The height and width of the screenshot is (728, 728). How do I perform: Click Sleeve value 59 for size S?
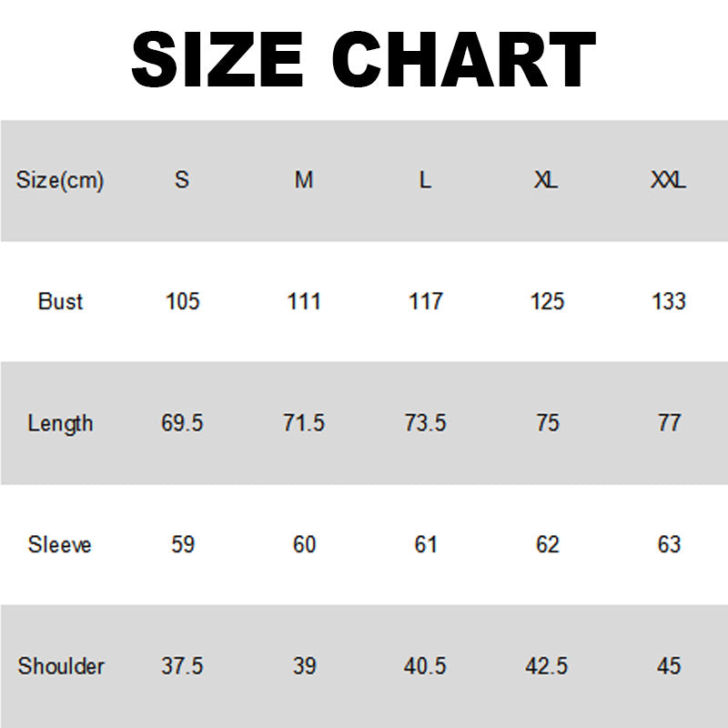[182, 544]
